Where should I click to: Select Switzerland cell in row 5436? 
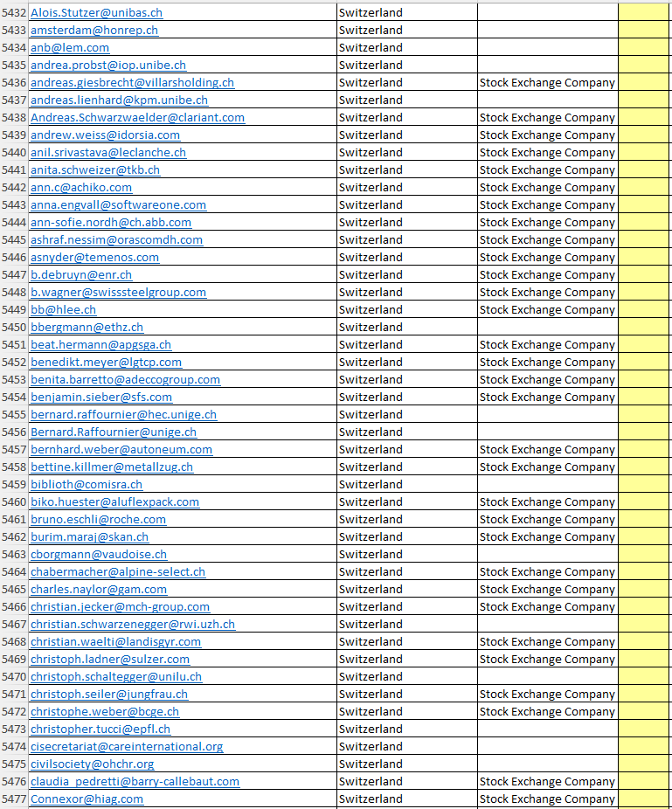406,82
